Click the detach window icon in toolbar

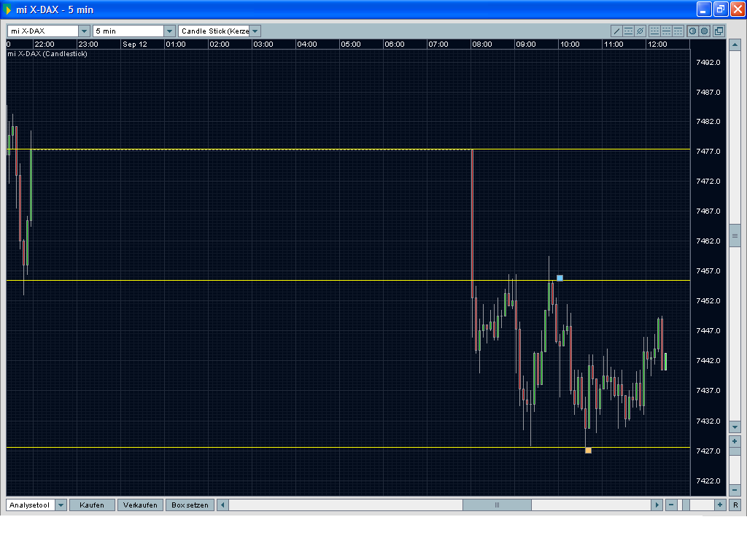pos(719,31)
